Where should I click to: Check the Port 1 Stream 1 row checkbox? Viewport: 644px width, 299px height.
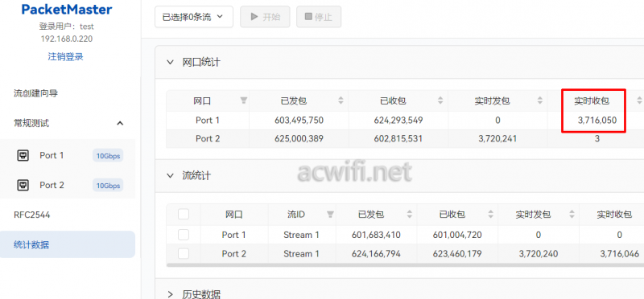point(184,235)
